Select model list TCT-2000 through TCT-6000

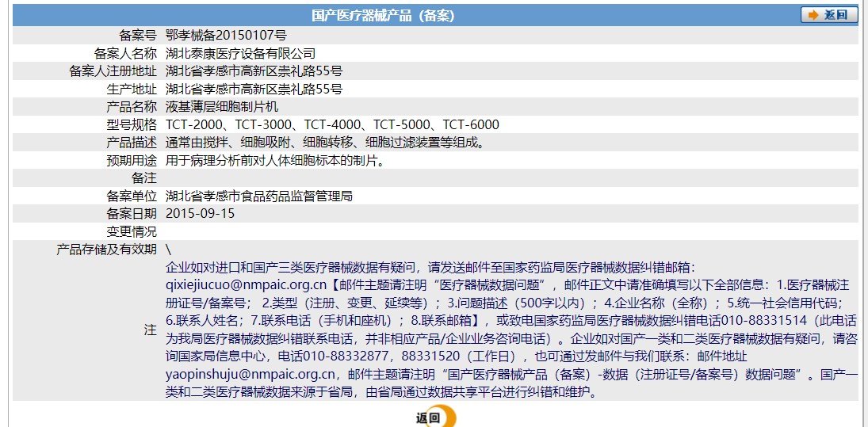(x=332, y=124)
